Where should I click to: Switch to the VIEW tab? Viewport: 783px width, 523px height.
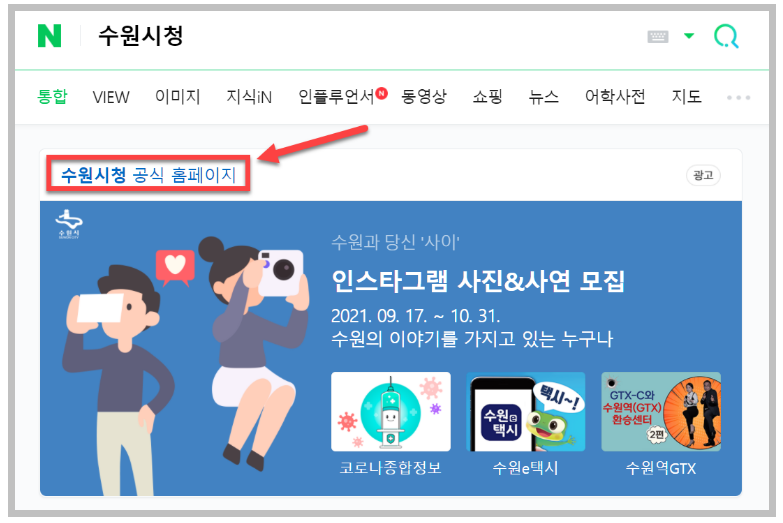[x=111, y=97]
